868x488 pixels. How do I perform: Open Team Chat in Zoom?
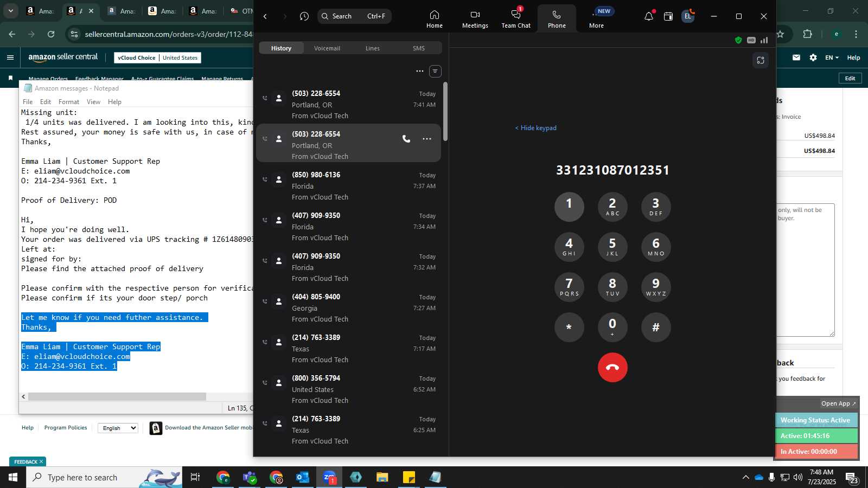[516, 18]
